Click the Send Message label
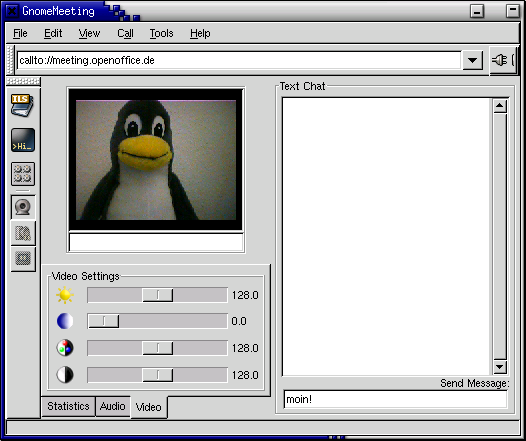 point(475,383)
